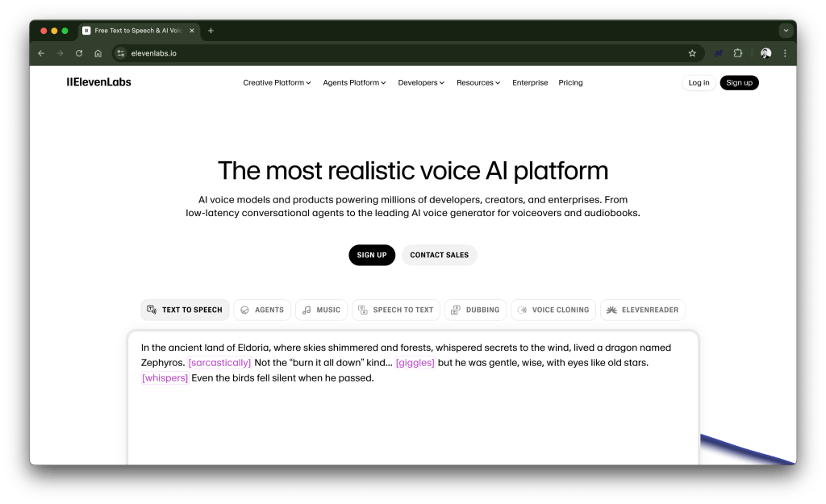Expand the Developers menu
The image size is (826, 504).
(x=421, y=83)
